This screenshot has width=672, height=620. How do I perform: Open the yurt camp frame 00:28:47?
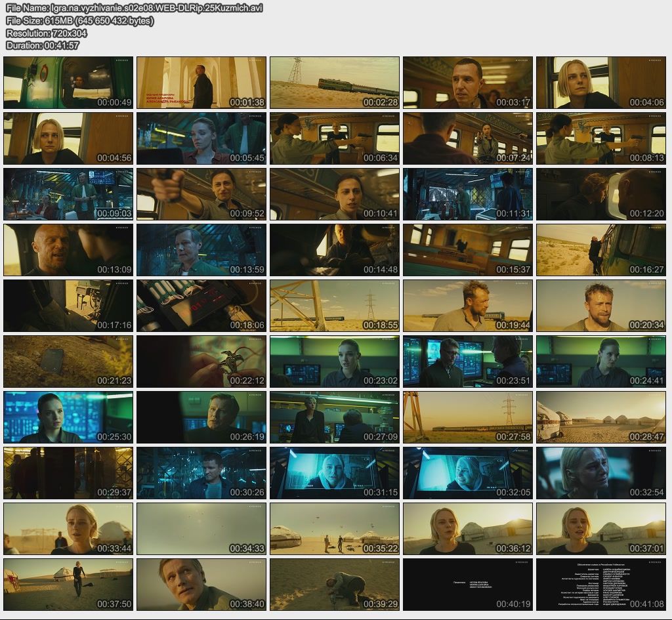tap(601, 417)
